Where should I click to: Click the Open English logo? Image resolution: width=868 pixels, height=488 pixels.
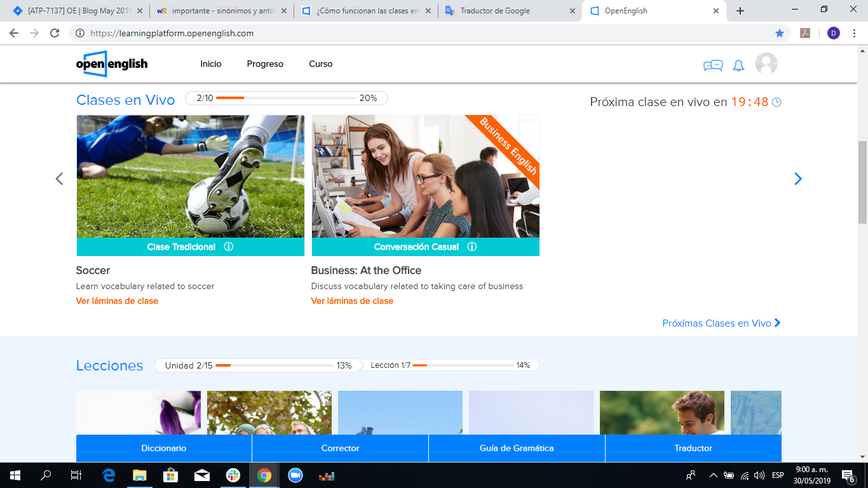pyautogui.click(x=112, y=64)
